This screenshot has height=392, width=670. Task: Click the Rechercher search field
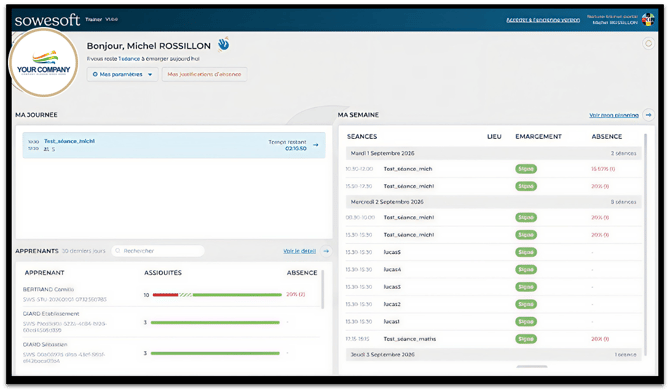158,251
